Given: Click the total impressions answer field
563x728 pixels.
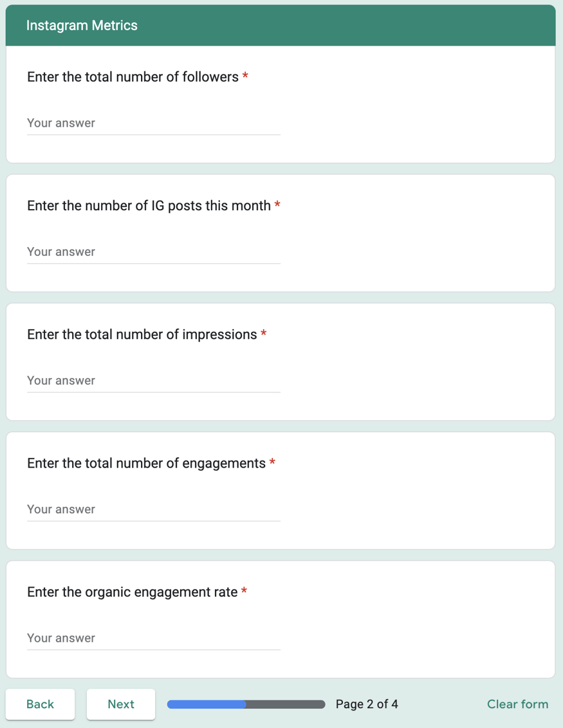Looking at the screenshot, I should 153,380.
